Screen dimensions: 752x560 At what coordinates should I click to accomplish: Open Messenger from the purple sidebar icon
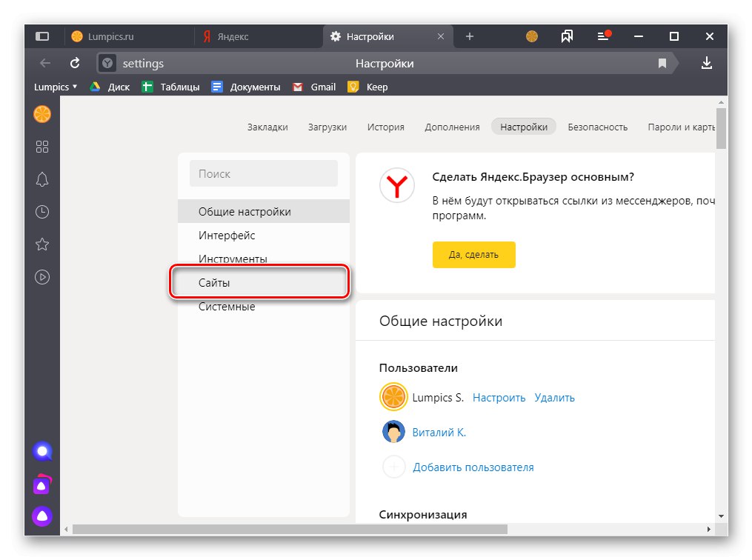pos(41,484)
